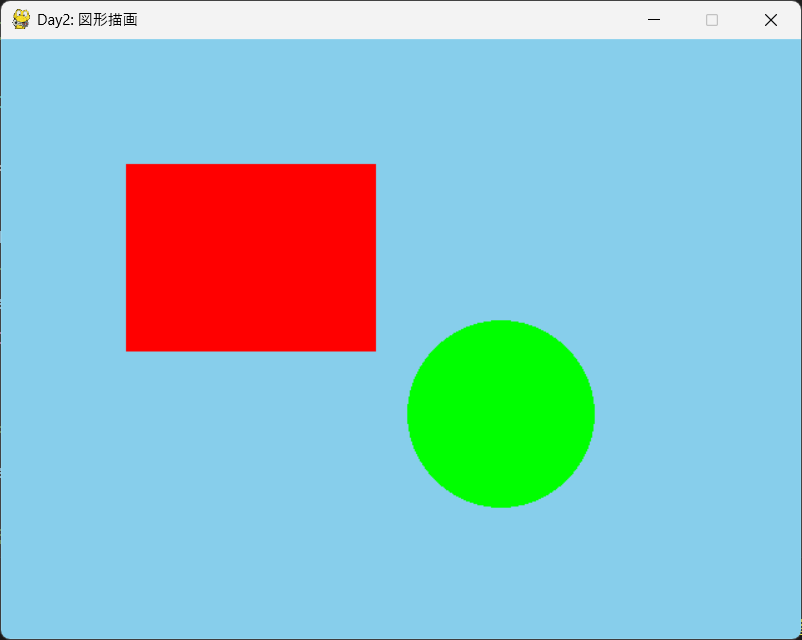Minimize the Day2 window
The height and width of the screenshot is (640, 802).
[654, 20]
